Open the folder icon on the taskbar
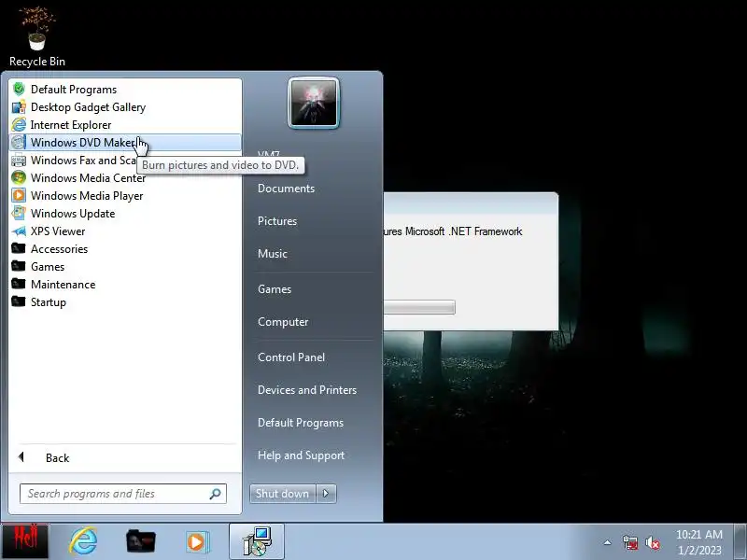The image size is (747, 560). point(141,542)
